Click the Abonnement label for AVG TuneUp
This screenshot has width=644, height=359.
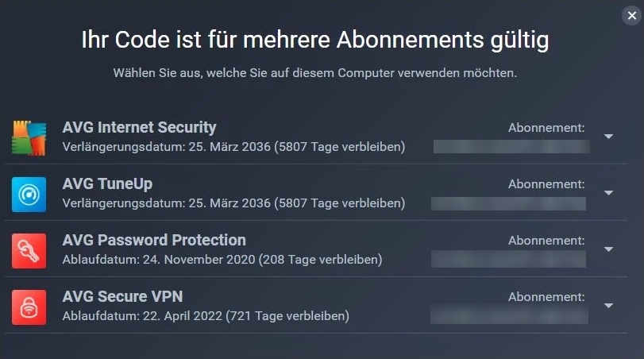pyautogui.click(x=546, y=183)
